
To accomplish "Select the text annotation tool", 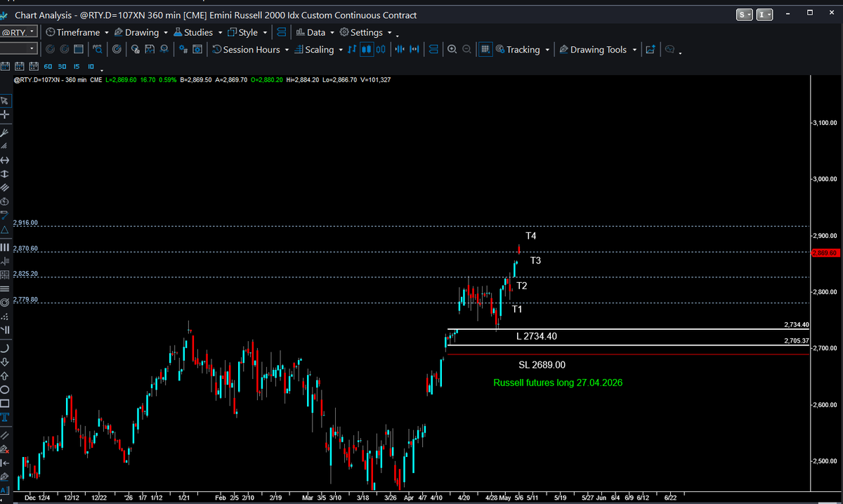I will [5, 417].
